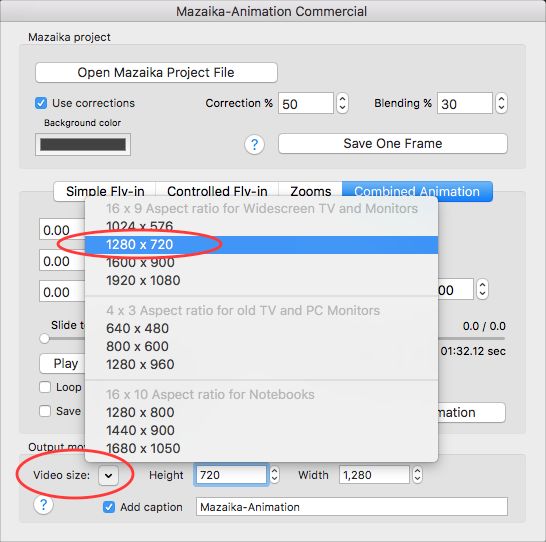This screenshot has width=546, height=542.
Task: Open the Video size dropdown arrow
Action: pos(108,475)
